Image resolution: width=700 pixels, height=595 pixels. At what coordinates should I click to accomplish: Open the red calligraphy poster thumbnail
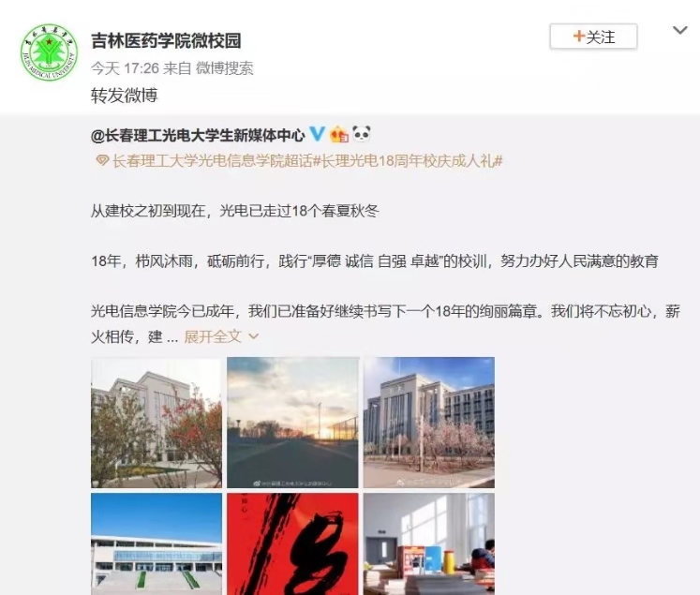point(292,543)
